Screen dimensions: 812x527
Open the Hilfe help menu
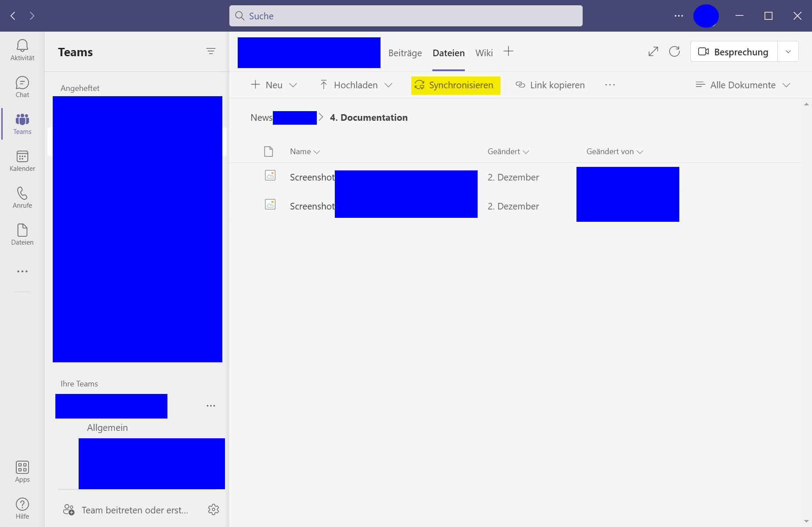22,509
